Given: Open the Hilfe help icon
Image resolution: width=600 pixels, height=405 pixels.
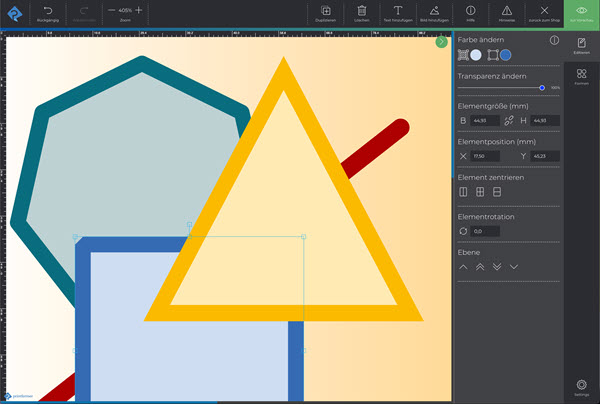Looking at the screenshot, I should [x=471, y=14].
